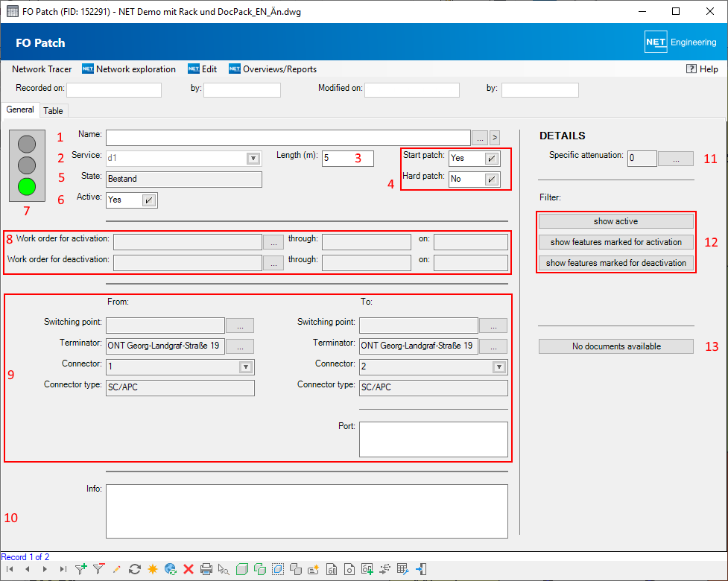
Task: Click the traffic light status indicator
Action: point(27,165)
